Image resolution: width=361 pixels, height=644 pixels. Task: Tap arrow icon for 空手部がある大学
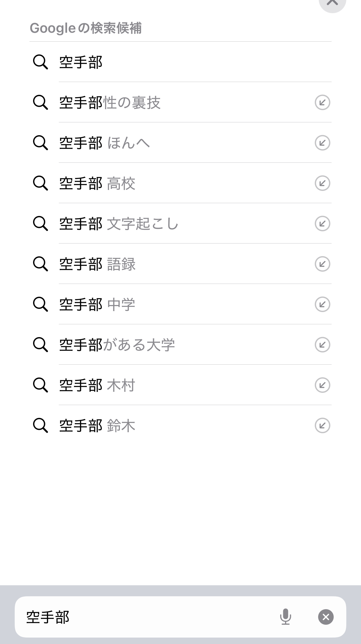322,344
